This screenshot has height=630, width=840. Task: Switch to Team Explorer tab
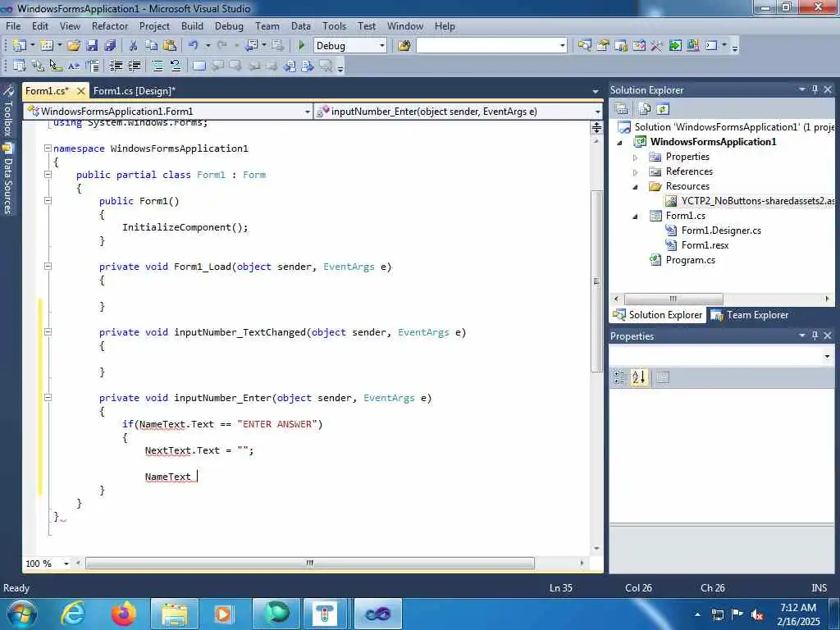click(x=750, y=315)
